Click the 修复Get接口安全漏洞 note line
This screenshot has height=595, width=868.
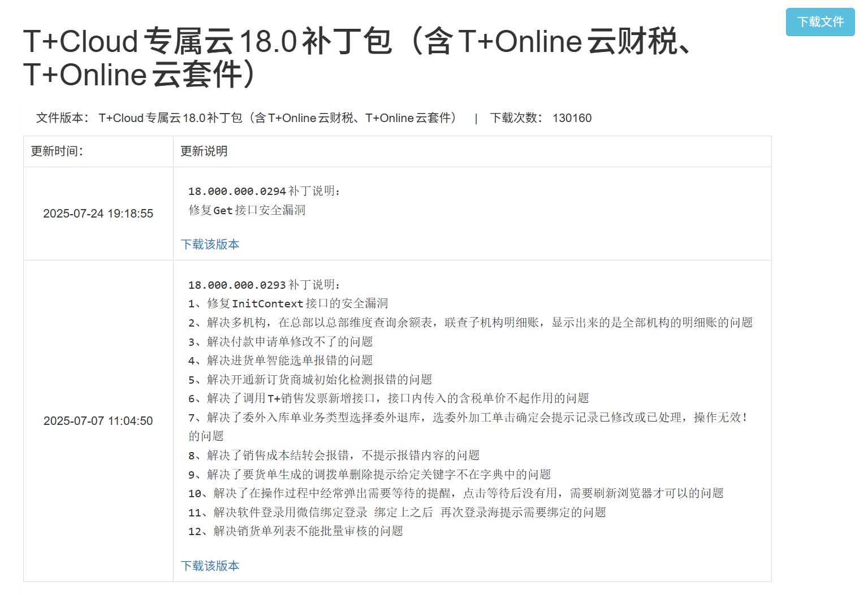coord(247,210)
